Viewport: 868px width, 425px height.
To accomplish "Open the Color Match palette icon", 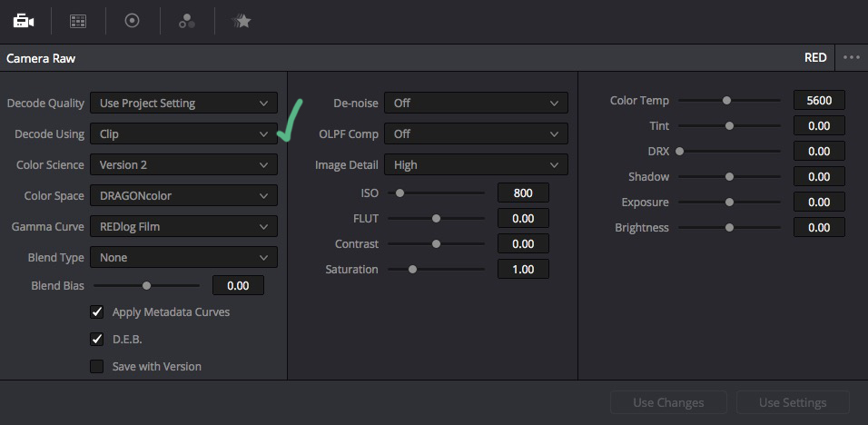I will tap(78, 21).
